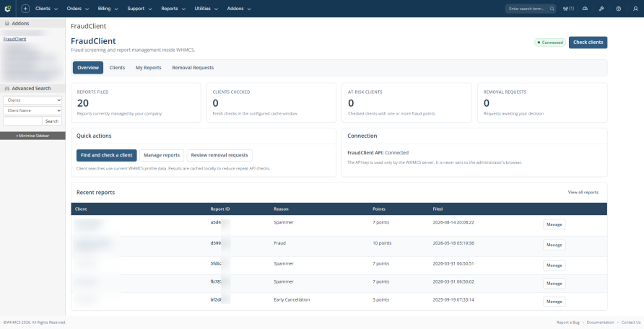Click the 3 points cell

(380, 299)
